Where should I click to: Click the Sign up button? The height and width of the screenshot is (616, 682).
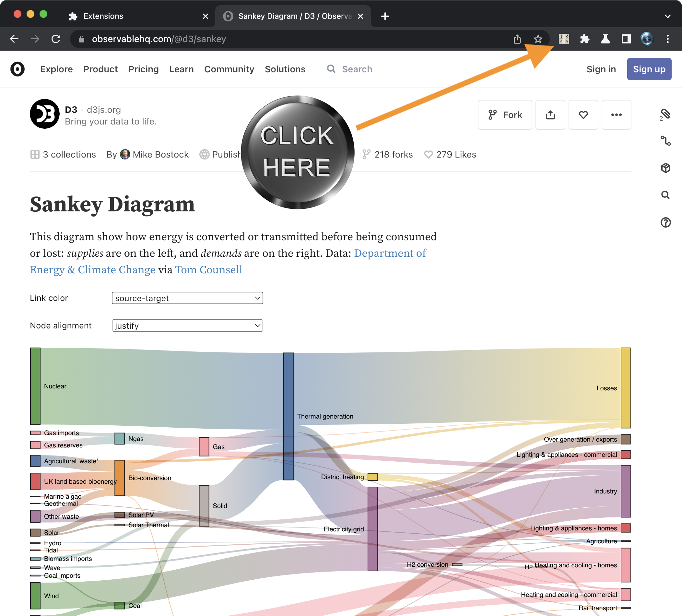tap(649, 69)
